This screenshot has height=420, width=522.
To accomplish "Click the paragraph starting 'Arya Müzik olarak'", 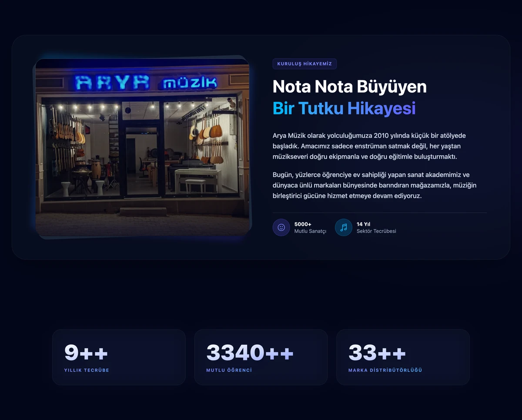I will point(369,146).
